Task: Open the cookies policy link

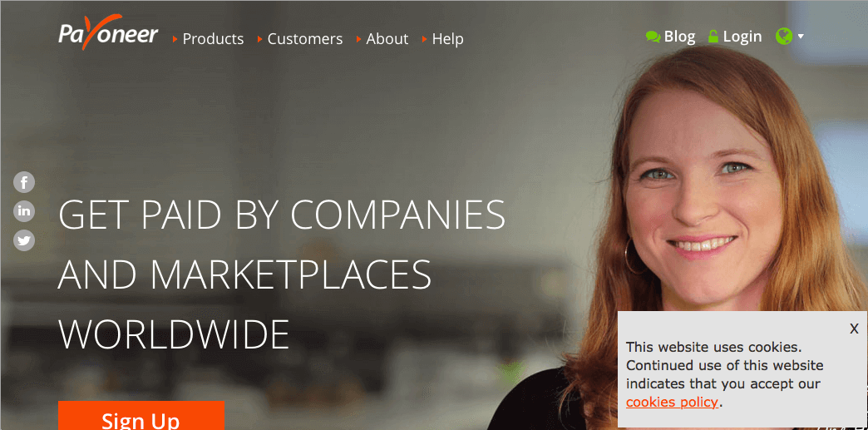Action: click(672, 402)
